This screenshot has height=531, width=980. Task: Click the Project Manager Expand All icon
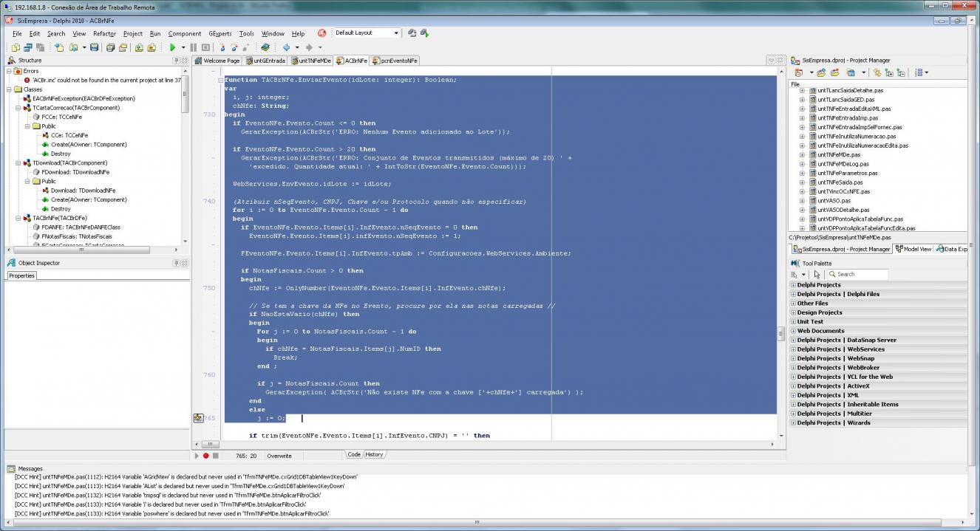[x=889, y=72]
